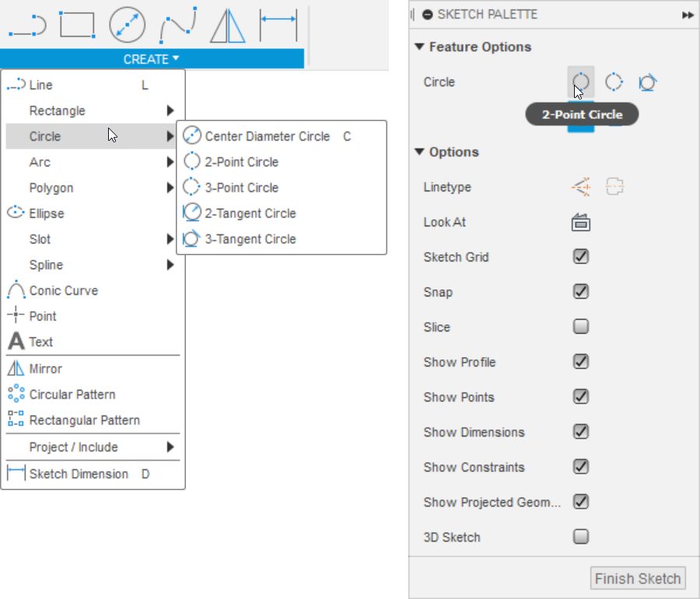The width and height of the screenshot is (700, 599).
Task: Expand the Slot submenu
Action: (x=93, y=240)
